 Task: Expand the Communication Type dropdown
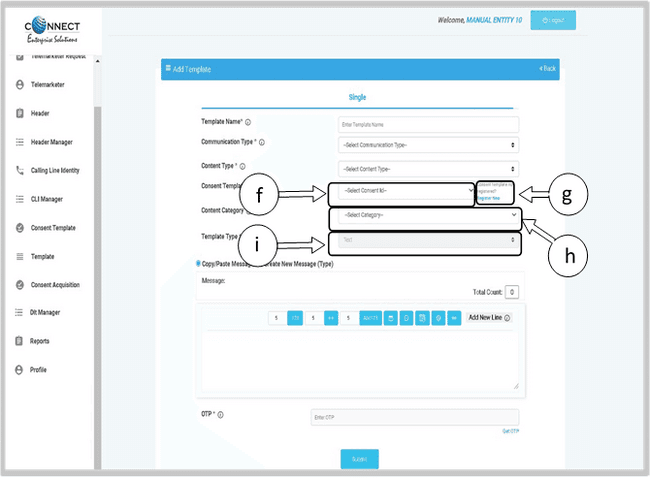pos(428,145)
